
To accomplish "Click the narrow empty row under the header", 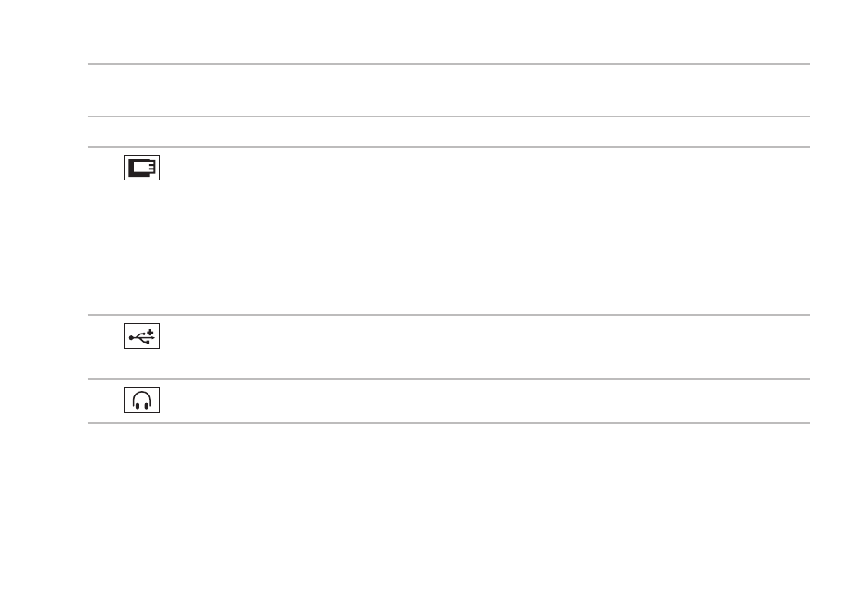I will pos(449,131).
